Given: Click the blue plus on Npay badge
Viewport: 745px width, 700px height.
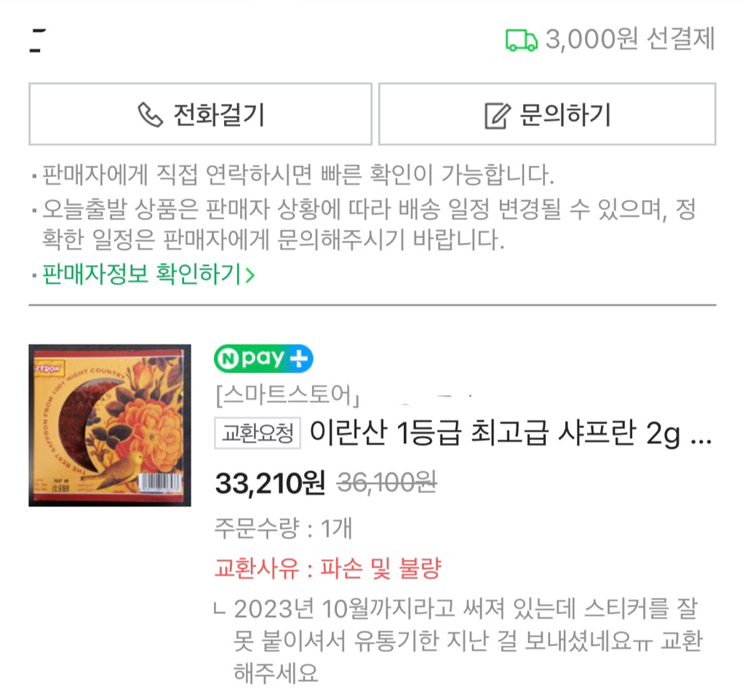Looking at the screenshot, I should coord(299,358).
